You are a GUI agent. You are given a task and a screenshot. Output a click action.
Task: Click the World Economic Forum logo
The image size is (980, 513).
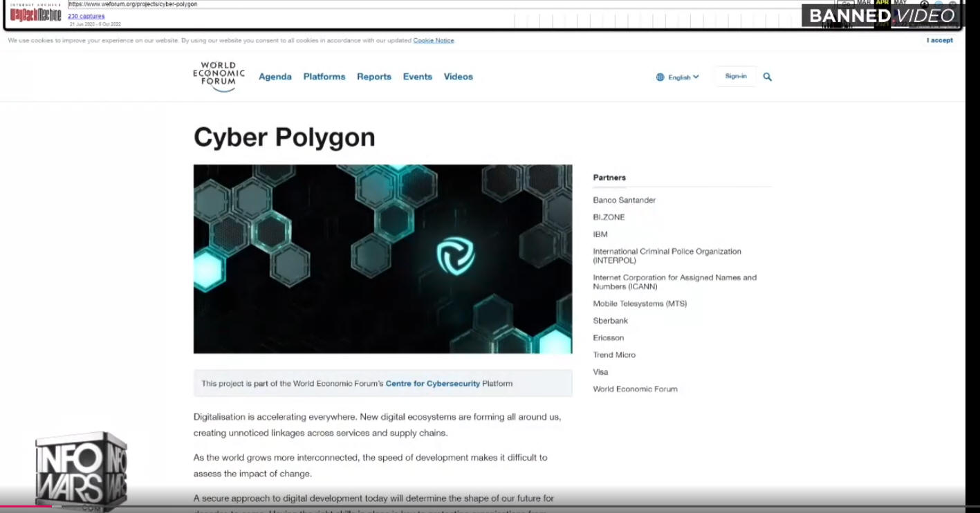219,77
